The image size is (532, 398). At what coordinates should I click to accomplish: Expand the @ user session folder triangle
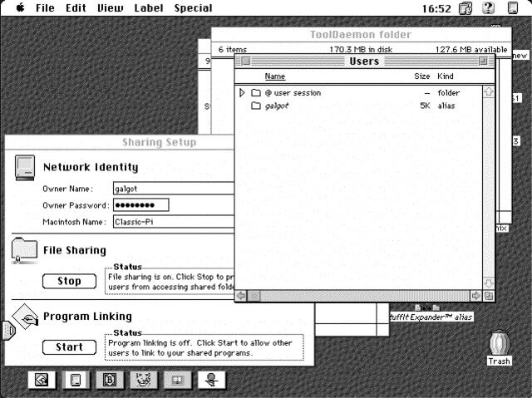(243, 93)
